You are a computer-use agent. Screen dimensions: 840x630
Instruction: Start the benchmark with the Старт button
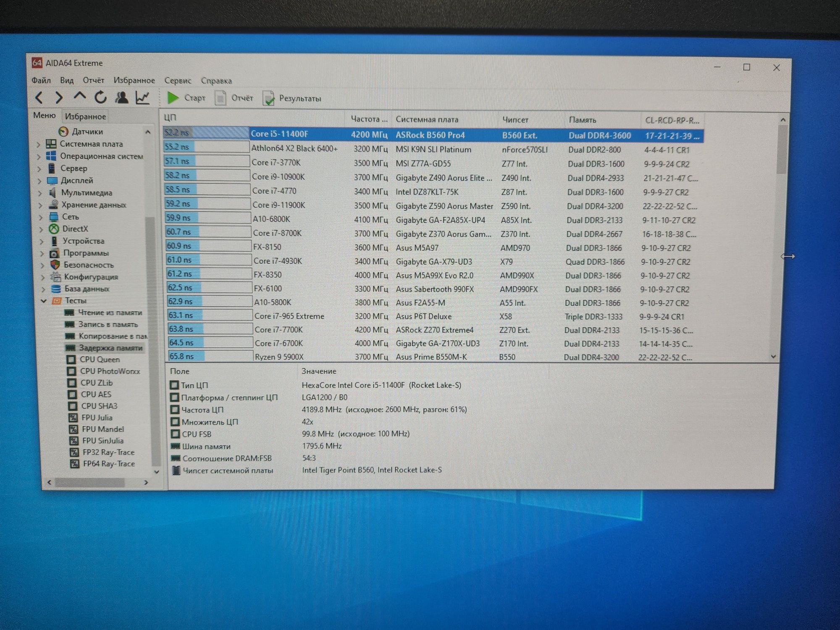click(x=186, y=98)
